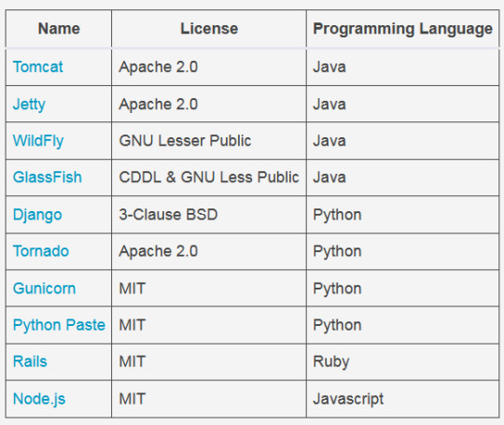Image resolution: width=504 pixels, height=425 pixels.
Task: Click CDDL & GNU Less Public cell
Action: (x=209, y=177)
